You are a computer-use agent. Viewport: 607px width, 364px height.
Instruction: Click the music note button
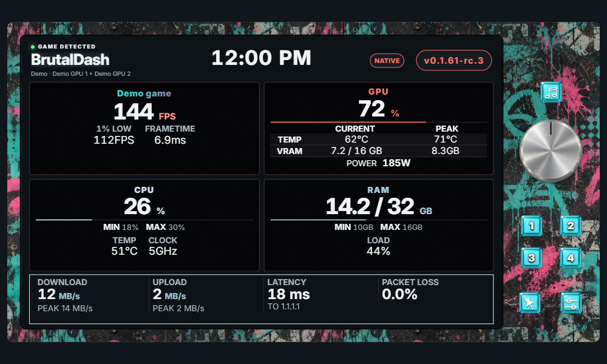551,92
